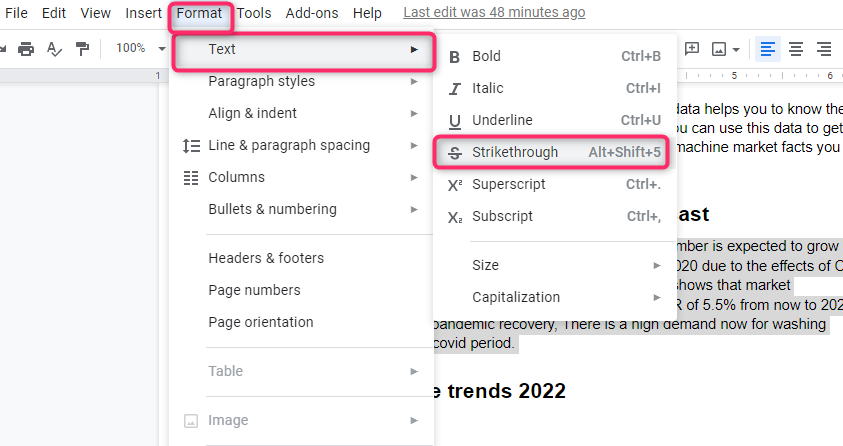The height and width of the screenshot is (446, 843).
Task: Click the print icon in toolbar
Action: click(26, 49)
